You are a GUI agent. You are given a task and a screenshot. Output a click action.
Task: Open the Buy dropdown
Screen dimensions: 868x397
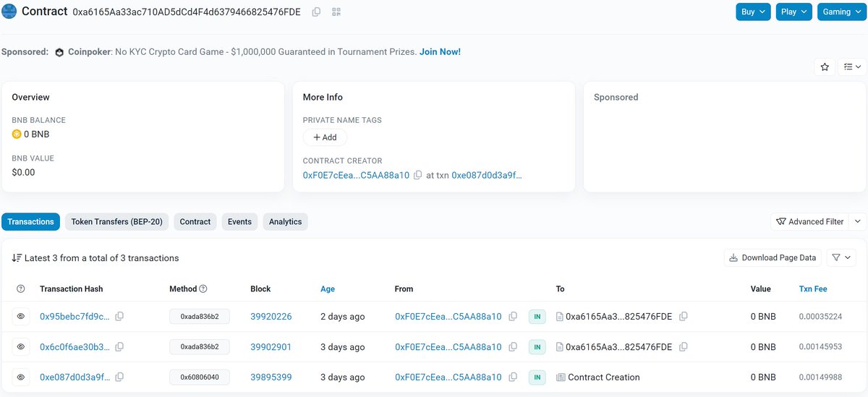(754, 12)
